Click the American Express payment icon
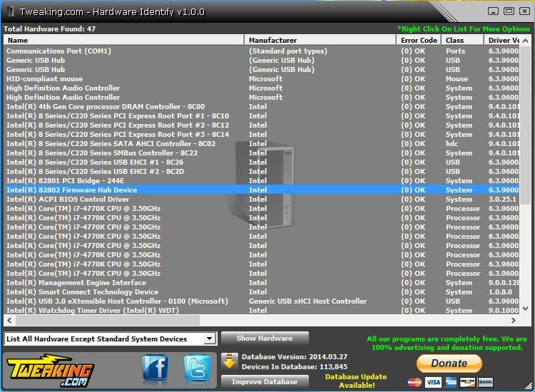The image size is (535, 392). pyautogui.click(x=451, y=382)
